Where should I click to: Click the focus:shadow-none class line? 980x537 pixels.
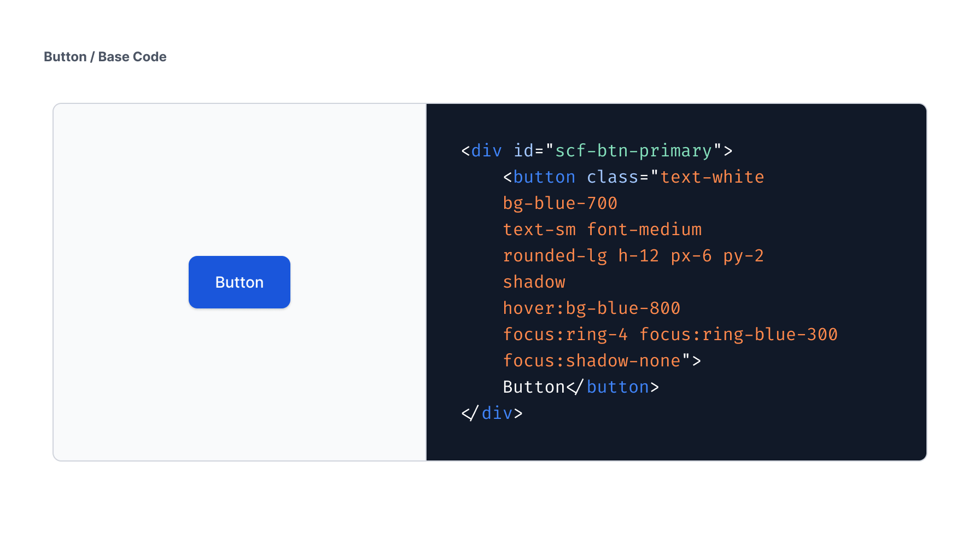591,361
